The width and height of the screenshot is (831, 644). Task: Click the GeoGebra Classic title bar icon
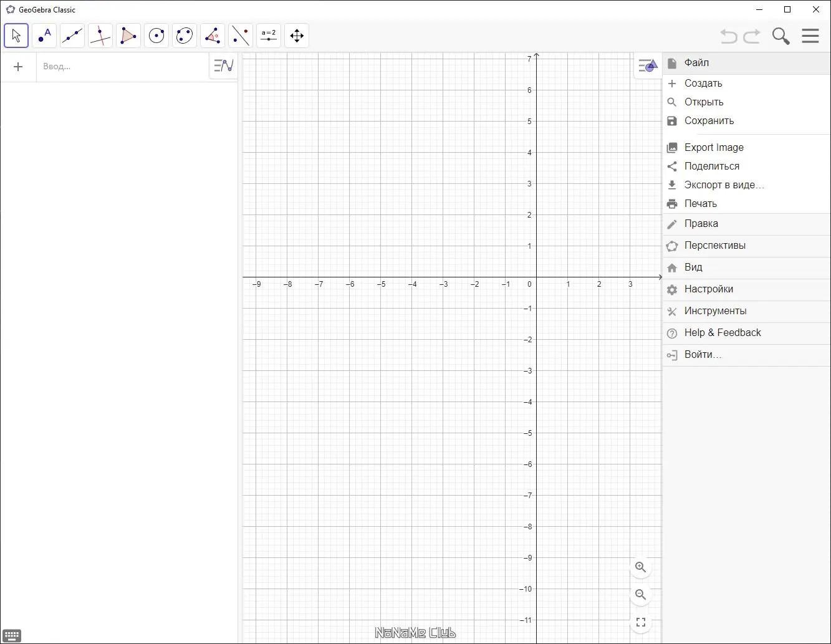pyautogui.click(x=11, y=10)
